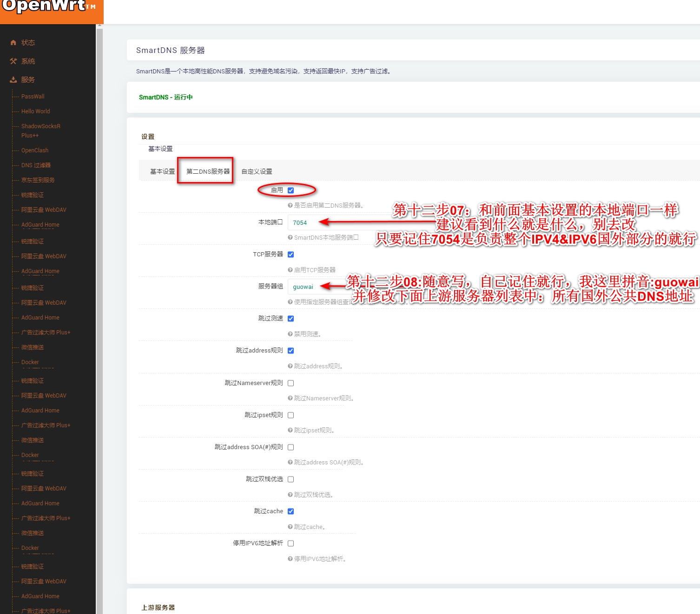Click the services icon beside 服务
Viewport: 700px width, 614px height.
click(x=13, y=80)
